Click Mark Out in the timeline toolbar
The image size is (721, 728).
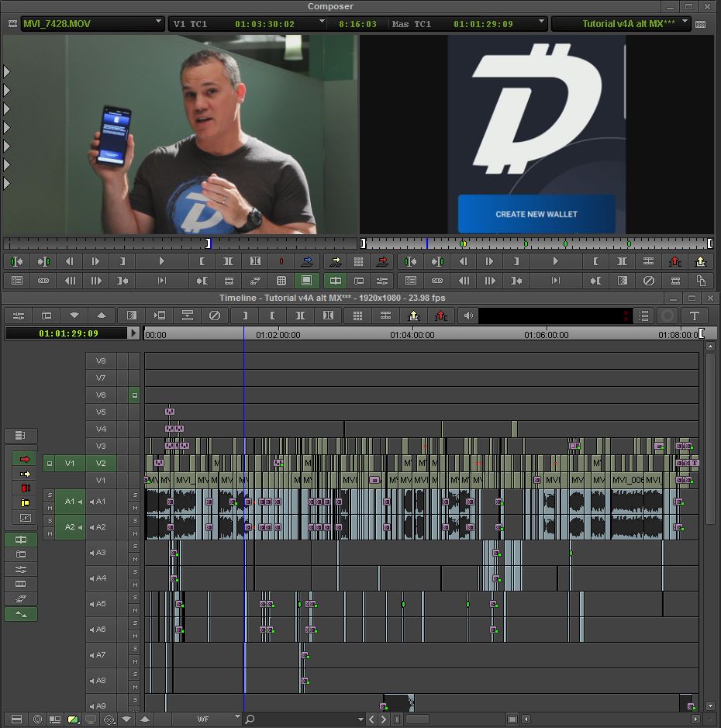click(273, 316)
